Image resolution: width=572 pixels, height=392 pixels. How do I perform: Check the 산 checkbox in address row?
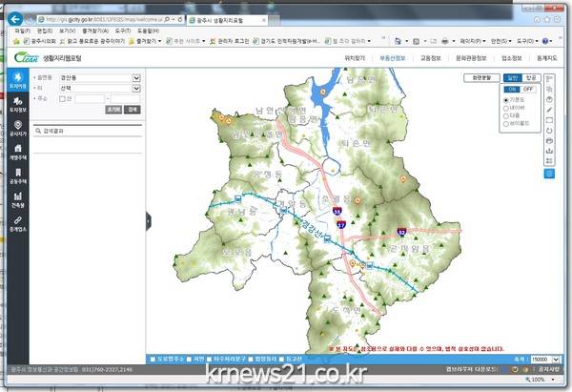pos(62,98)
